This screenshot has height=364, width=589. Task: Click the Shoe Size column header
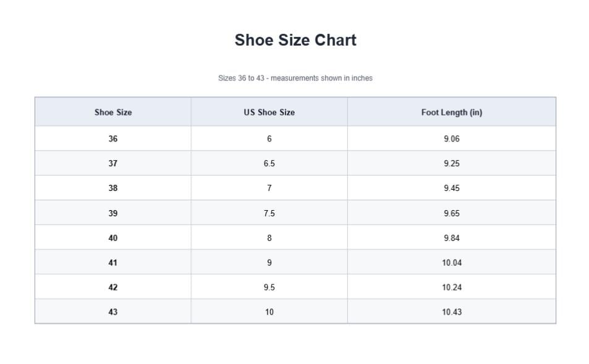pyautogui.click(x=113, y=112)
